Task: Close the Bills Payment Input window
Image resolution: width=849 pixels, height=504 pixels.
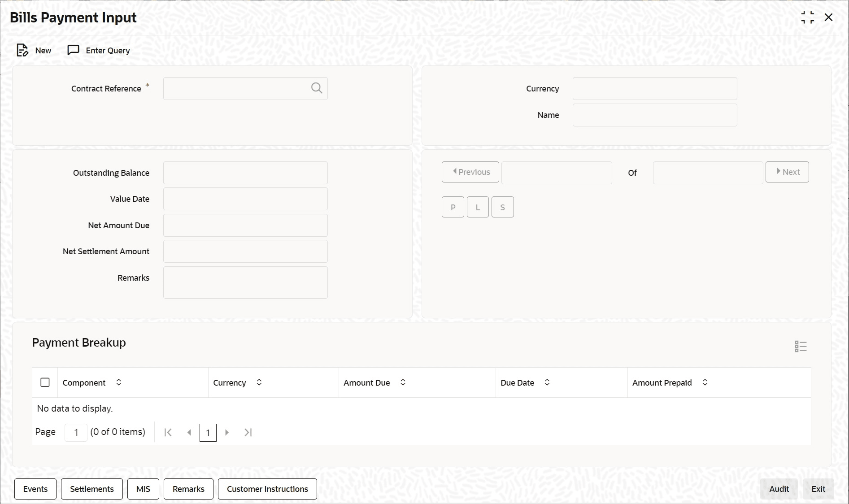Action: [828, 17]
